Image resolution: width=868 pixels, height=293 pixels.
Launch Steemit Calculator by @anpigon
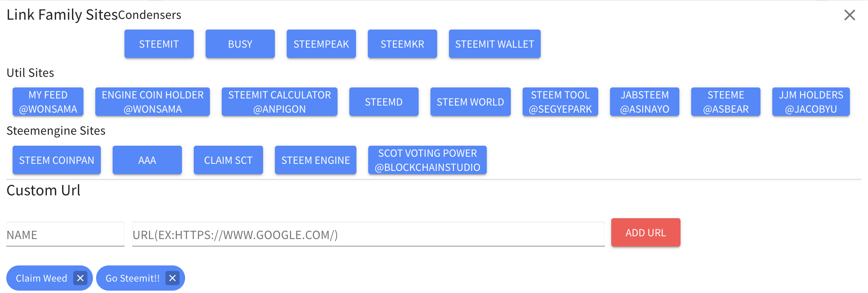pos(279,102)
